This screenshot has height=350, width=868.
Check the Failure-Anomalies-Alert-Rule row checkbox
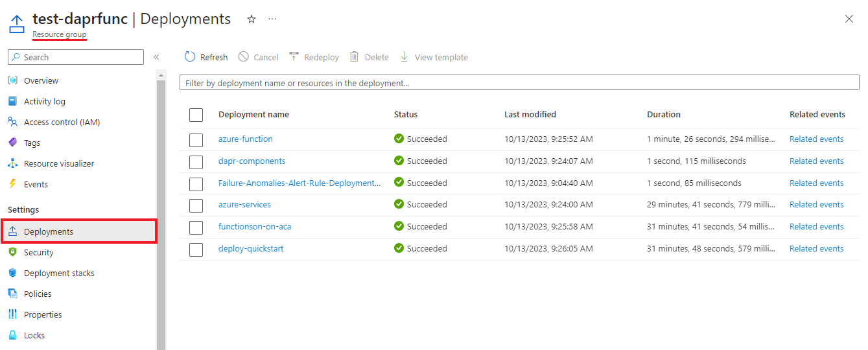point(196,183)
